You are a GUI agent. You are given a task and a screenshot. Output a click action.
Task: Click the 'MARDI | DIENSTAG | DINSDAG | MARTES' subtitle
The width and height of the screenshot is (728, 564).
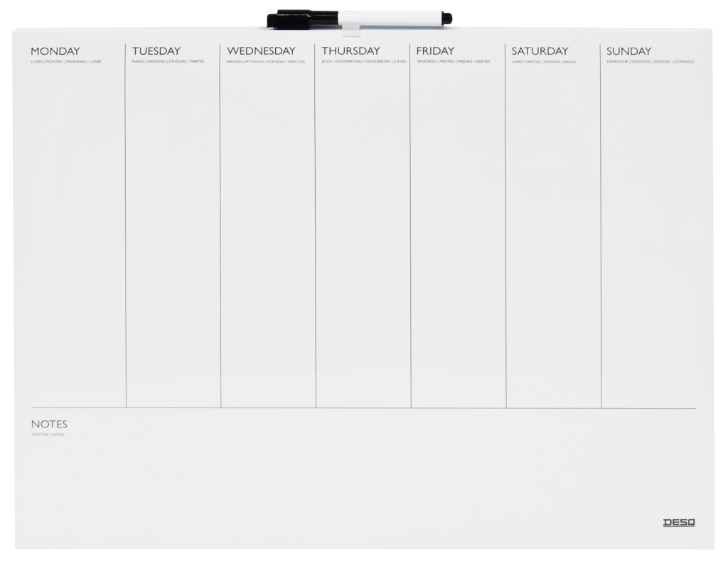point(168,61)
